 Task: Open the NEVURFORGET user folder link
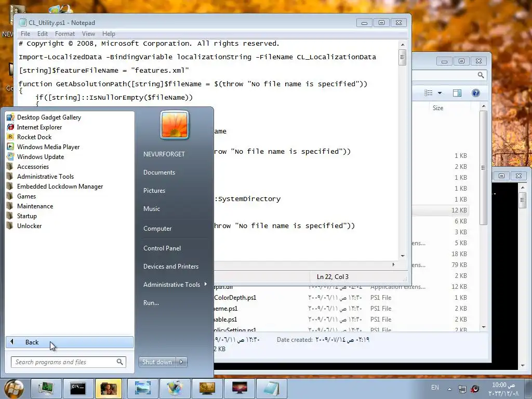pos(164,154)
